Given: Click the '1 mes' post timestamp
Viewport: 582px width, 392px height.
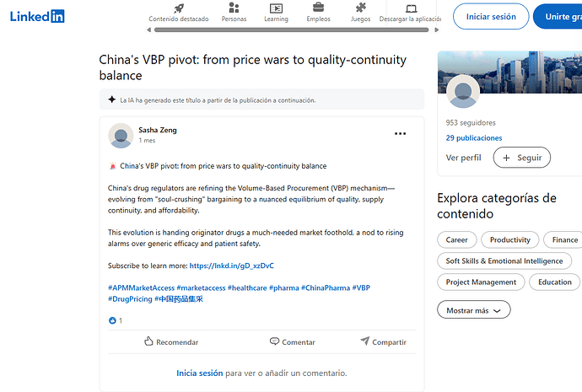Looking at the screenshot, I should (147, 141).
